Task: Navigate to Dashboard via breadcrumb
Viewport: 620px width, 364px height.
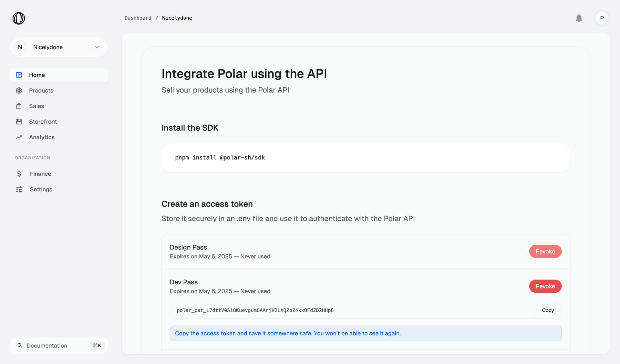Action: click(138, 18)
